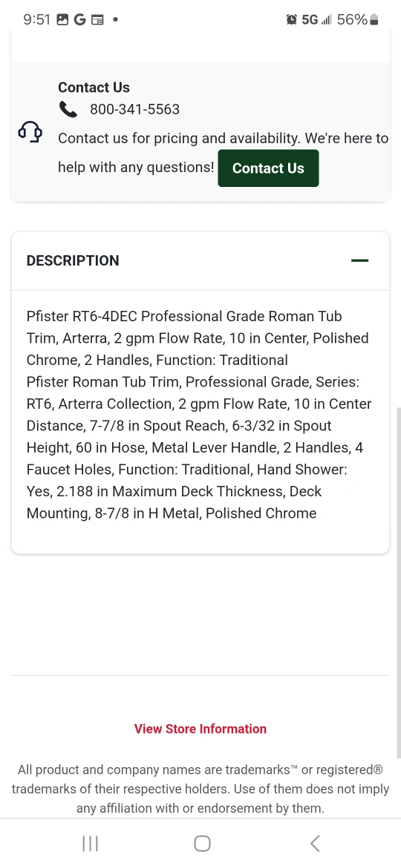Screen dimensions: 401x868
Task: Tap the Android home button
Action: click(202, 843)
